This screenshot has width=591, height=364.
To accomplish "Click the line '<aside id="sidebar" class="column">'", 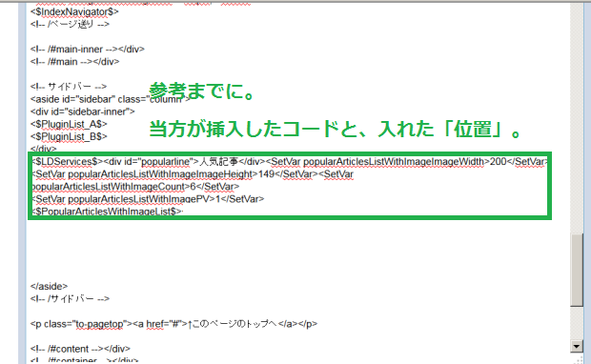I will [111, 99].
